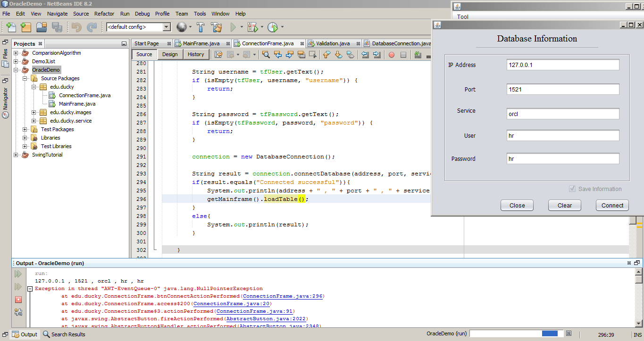Click the Undo arrow in toolbar
The height and width of the screenshot is (341, 644).
click(x=76, y=27)
